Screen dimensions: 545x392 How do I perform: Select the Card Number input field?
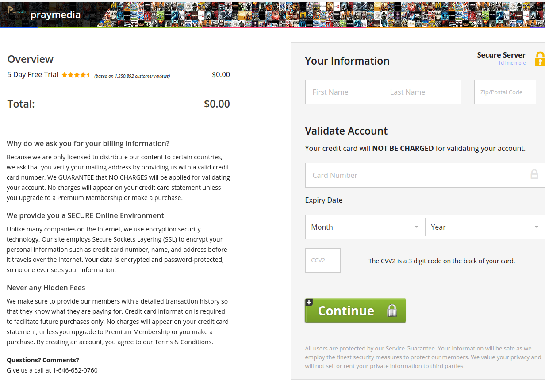pyautogui.click(x=425, y=175)
